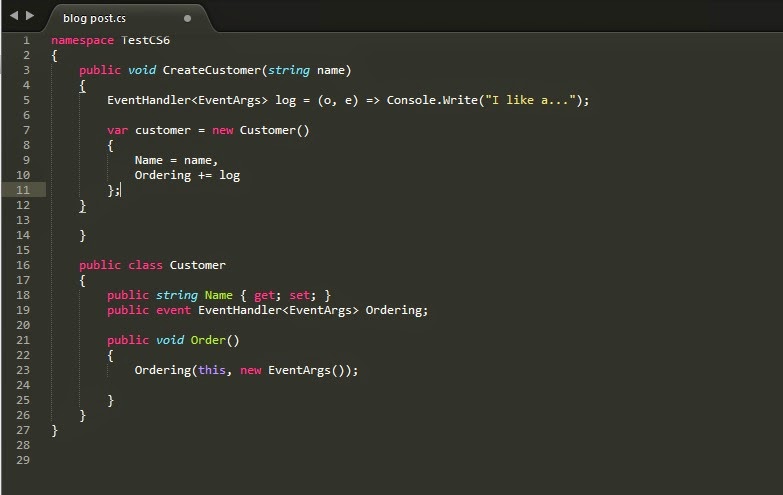Screen dimensions: 783x495
Task: Click the Ordering += log line
Action: point(187,175)
